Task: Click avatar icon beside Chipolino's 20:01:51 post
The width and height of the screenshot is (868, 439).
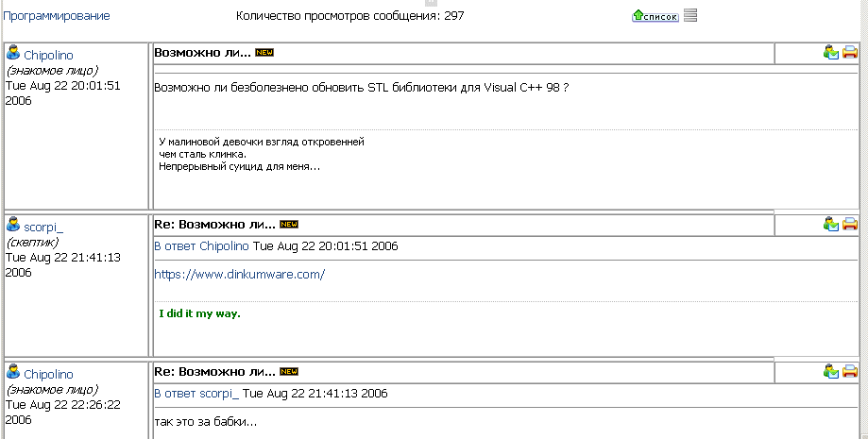Action: tap(13, 54)
